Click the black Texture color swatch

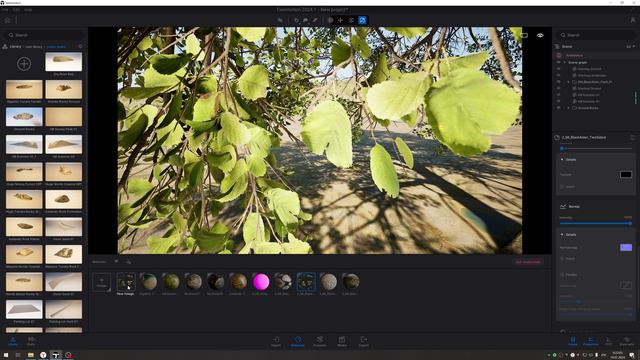point(626,174)
